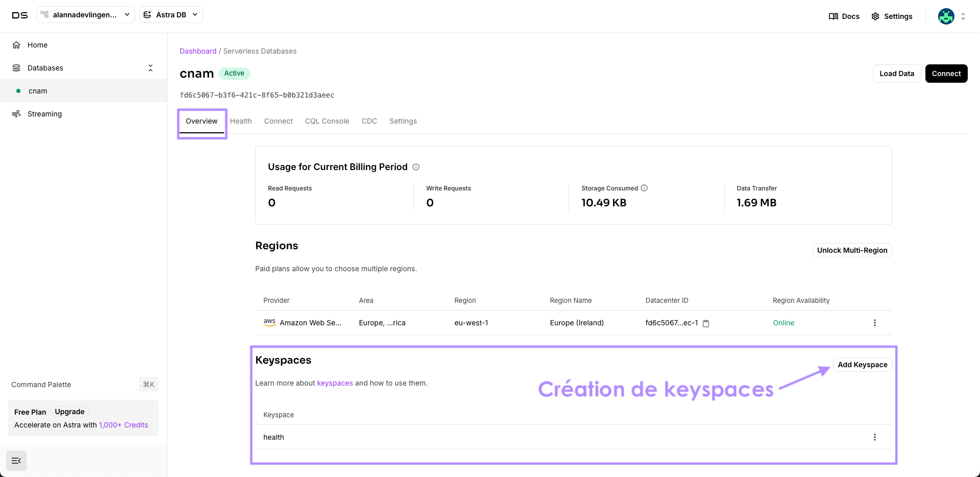
Task: Click the Europe (Ireland) region name
Action: click(x=577, y=323)
